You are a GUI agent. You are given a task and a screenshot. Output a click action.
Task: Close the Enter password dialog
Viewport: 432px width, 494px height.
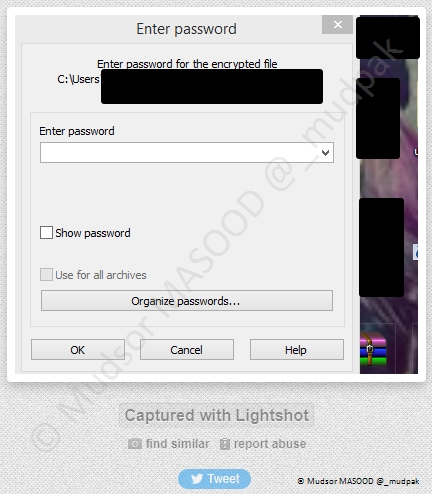tap(337, 24)
